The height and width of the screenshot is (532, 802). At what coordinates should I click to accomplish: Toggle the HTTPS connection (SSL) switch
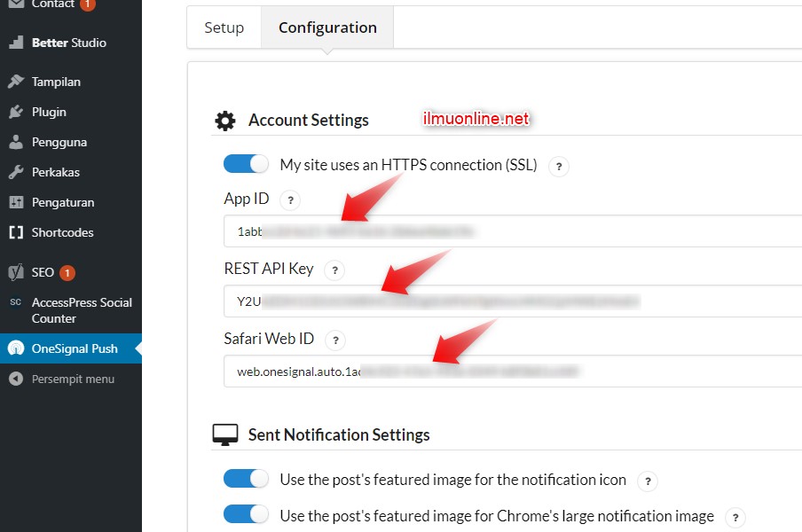click(246, 164)
